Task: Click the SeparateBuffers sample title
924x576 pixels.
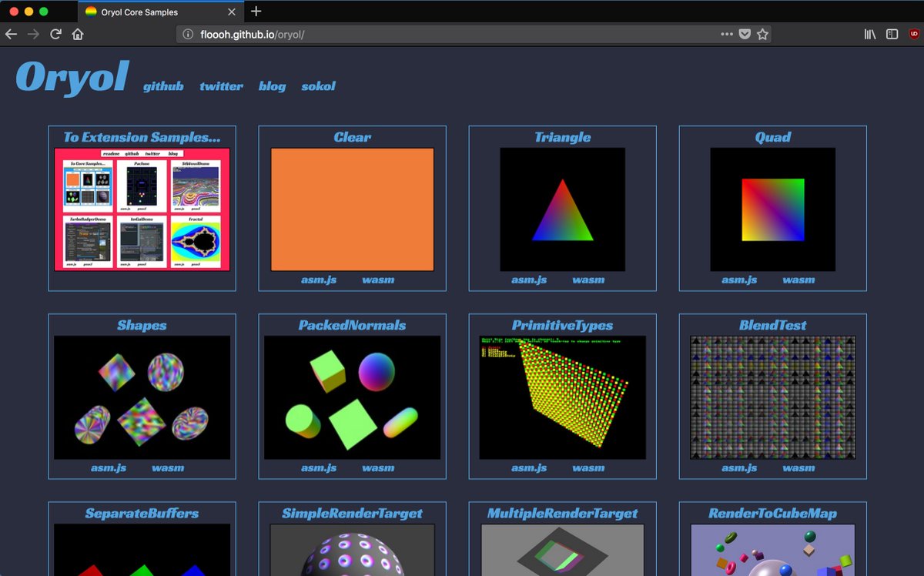Action: 142,513
